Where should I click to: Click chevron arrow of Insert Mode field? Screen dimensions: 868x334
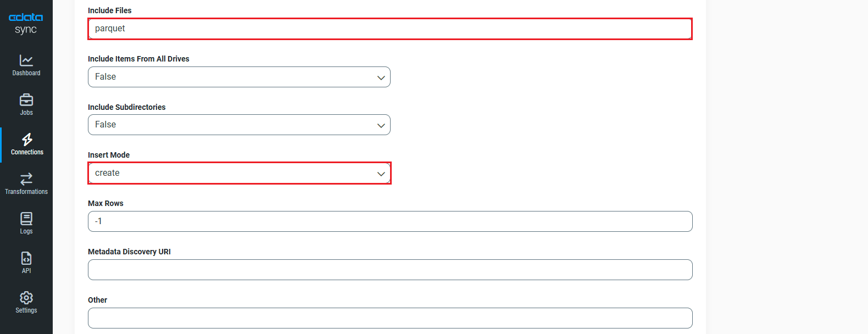click(381, 174)
